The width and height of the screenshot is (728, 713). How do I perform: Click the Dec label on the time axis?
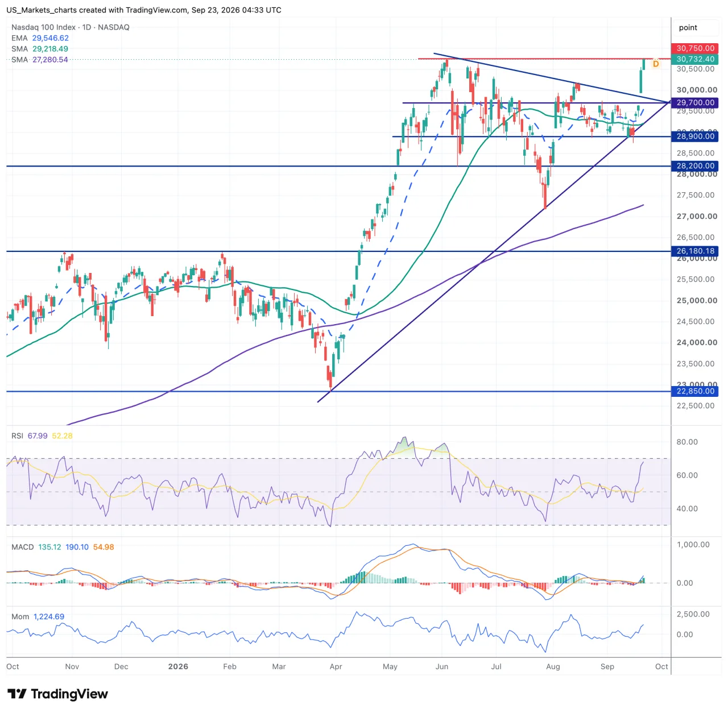(121, 666)
